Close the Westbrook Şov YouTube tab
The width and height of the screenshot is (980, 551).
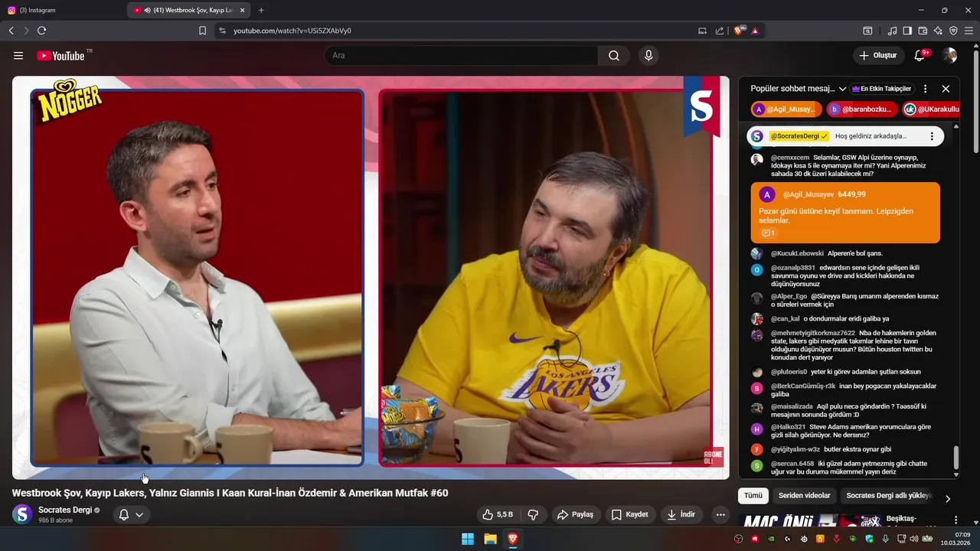point(243,10)
